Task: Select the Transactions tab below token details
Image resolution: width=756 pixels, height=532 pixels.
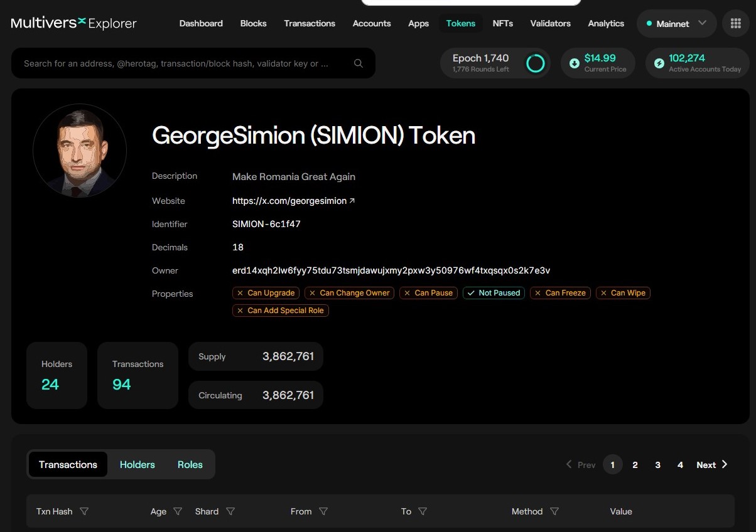Action: coord(68,464)
